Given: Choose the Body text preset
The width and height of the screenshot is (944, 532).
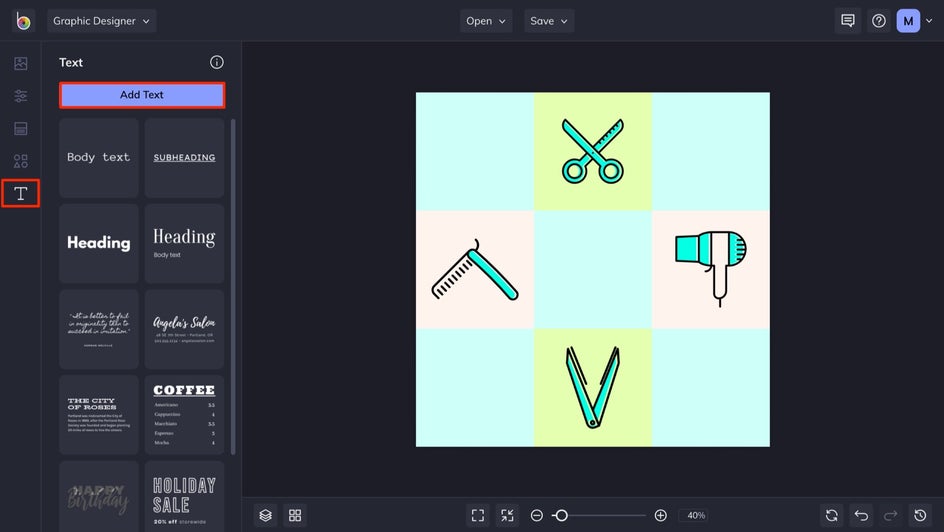Looking at the screenshot, I should click(x=99, y=158).
